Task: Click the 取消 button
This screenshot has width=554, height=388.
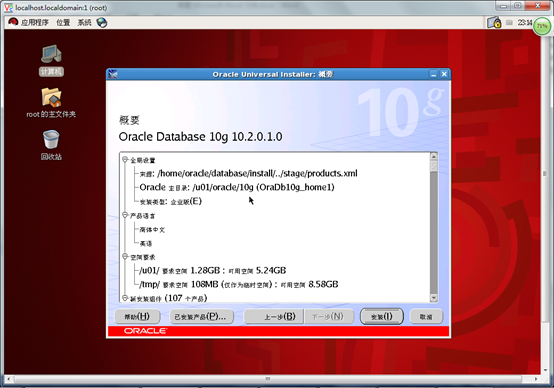Action: coord(426,316)
